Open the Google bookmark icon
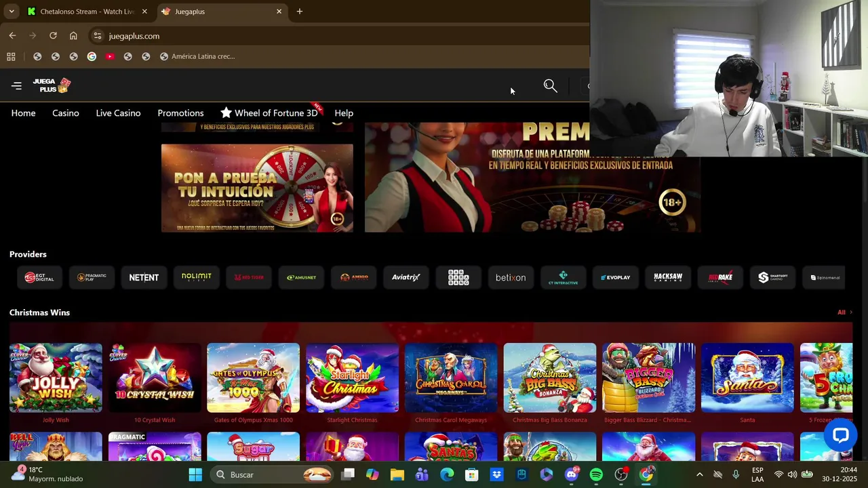868x488 pixels. pos(92,56)
